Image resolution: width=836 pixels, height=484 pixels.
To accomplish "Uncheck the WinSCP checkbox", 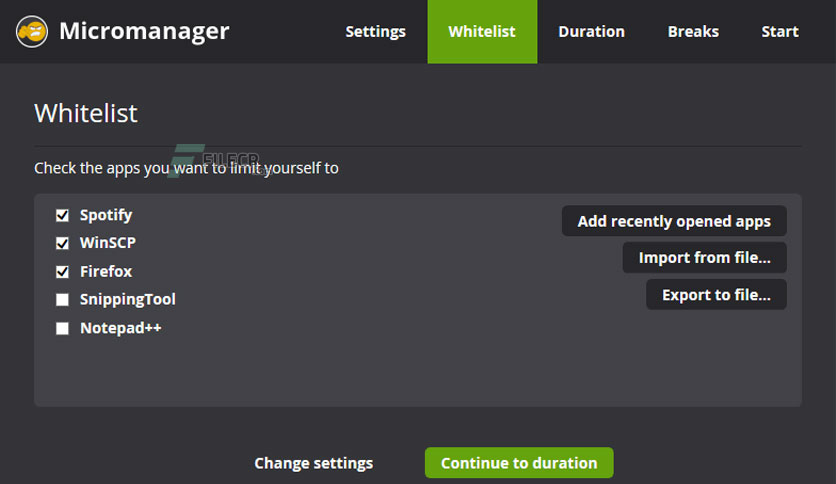I will point(62,244).
